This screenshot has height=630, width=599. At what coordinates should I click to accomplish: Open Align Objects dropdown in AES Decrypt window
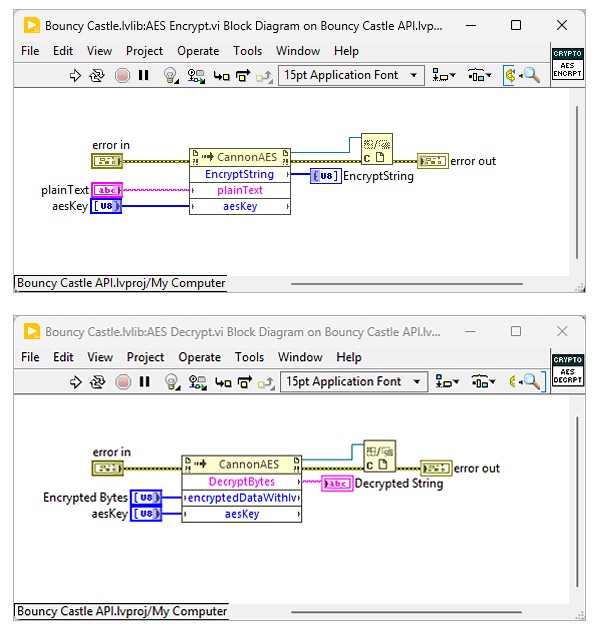447,382
